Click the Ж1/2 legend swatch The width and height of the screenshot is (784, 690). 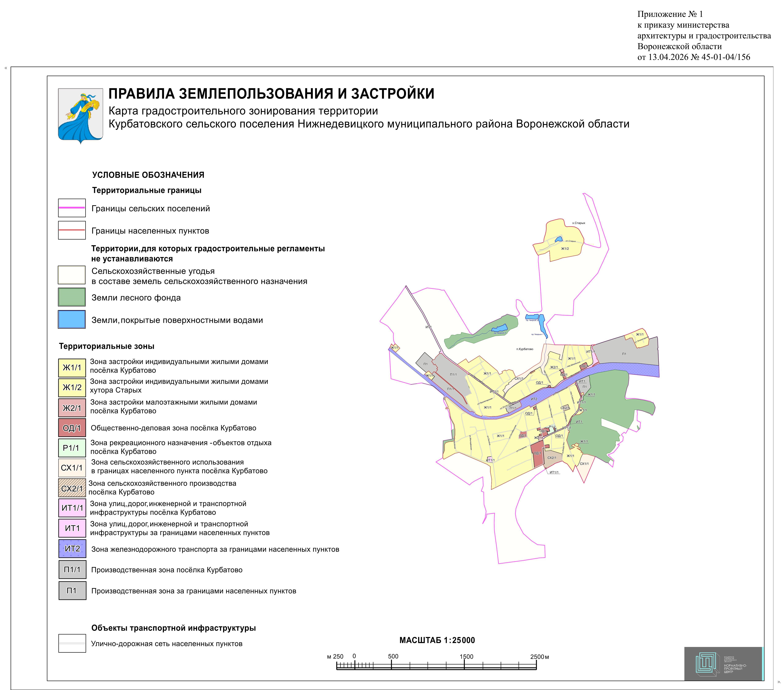tap(72, 388)
